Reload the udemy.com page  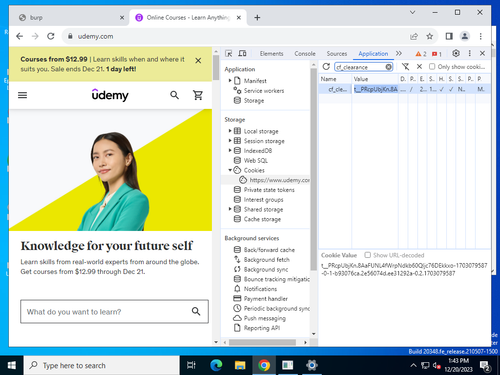click(x=51, y=36)
